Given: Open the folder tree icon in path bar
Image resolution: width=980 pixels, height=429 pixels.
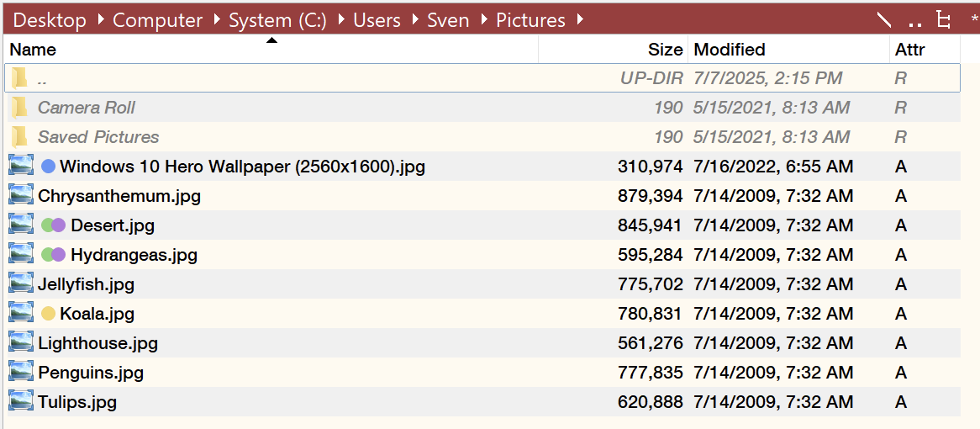Looking at the screenshot, I should pyautogui.click(x=944, y=20).
